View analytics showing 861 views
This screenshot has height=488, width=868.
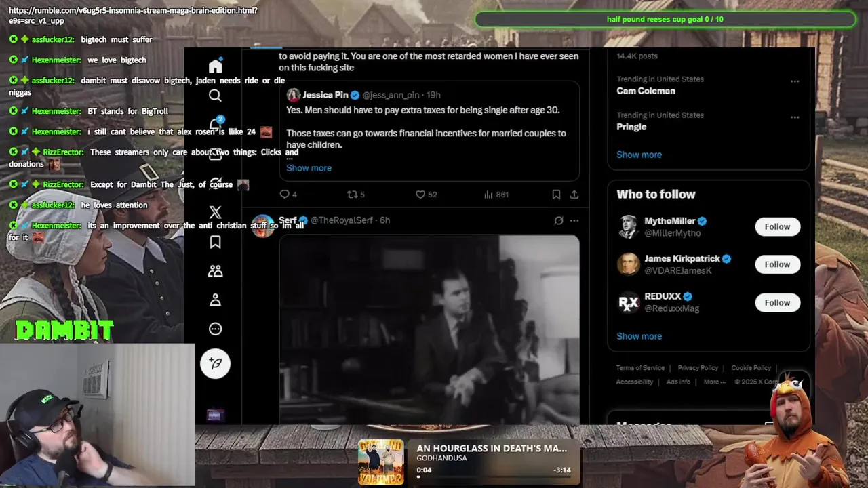[496, 195]
